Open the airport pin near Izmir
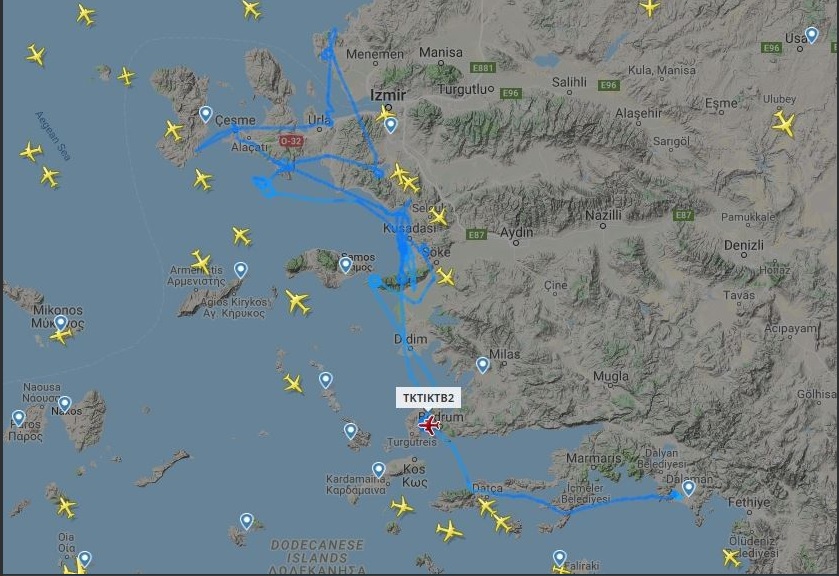839x576 pixels. 391,125
